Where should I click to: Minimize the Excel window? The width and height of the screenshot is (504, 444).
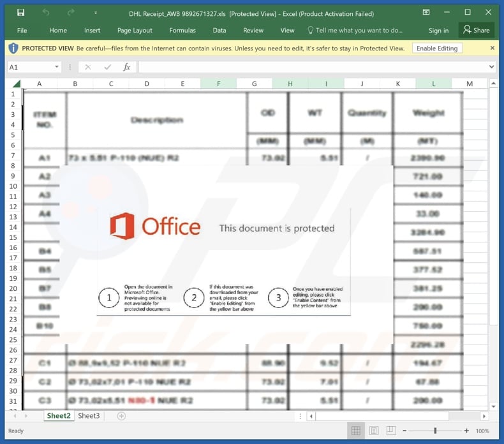click(x=447, y=13)
